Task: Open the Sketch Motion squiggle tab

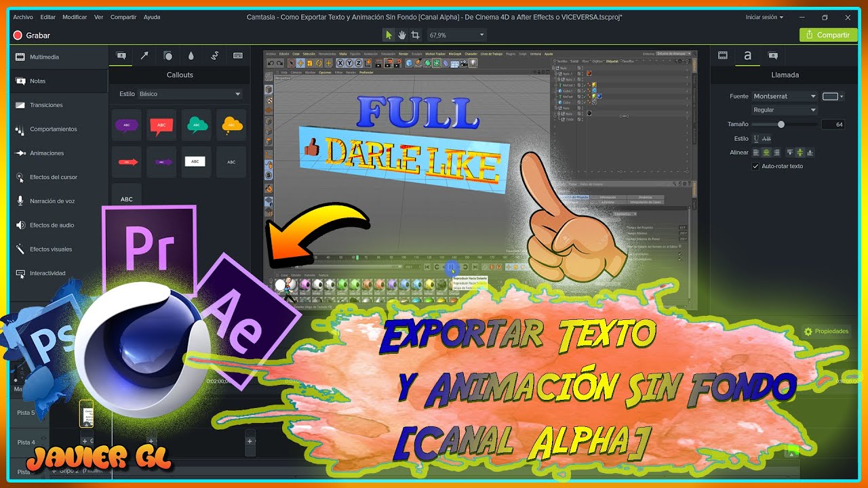Action: [x=214, y=56]
